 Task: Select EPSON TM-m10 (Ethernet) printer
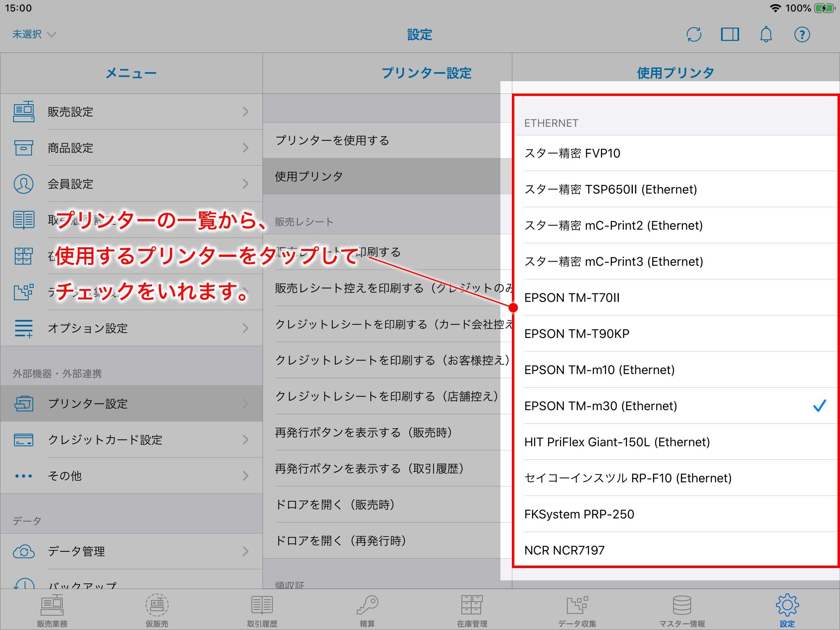coord(676,370)
